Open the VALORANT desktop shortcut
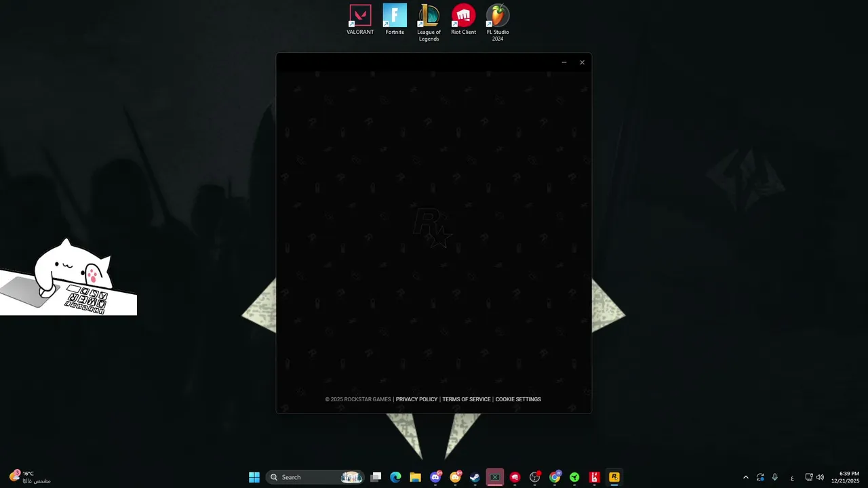Viewport: 868px width, 488px height. (x=360, y=20)
